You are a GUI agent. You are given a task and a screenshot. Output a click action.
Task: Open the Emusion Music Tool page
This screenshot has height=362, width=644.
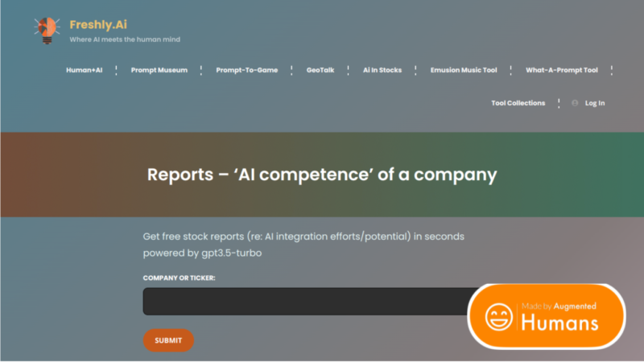pyautogui.click(x=464, y=70)
